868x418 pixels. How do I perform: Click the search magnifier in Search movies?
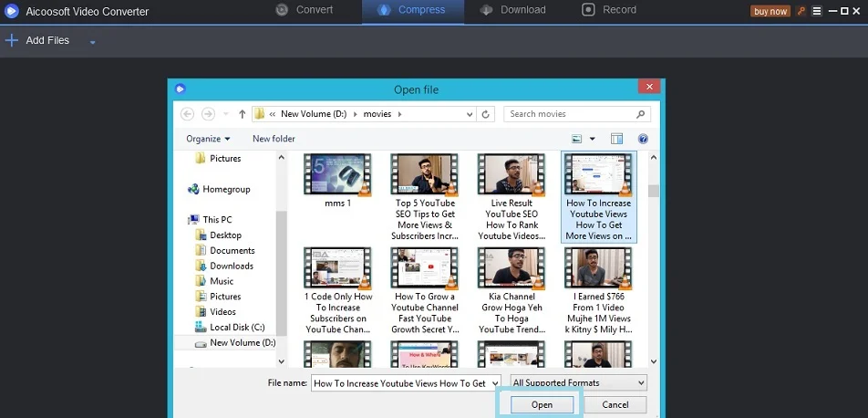click(x=641, y=114)
